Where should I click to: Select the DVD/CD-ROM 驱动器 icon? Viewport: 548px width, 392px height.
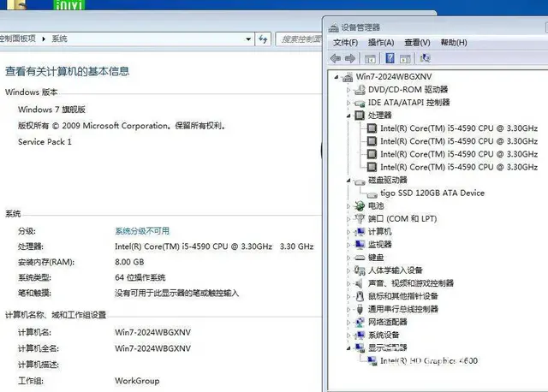point(360,90)
